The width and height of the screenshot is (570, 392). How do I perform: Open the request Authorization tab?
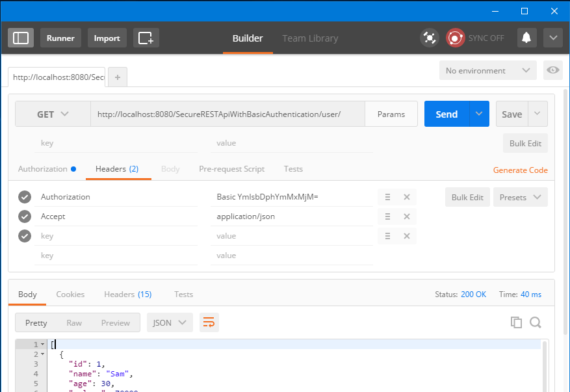[x=47, y=169]
